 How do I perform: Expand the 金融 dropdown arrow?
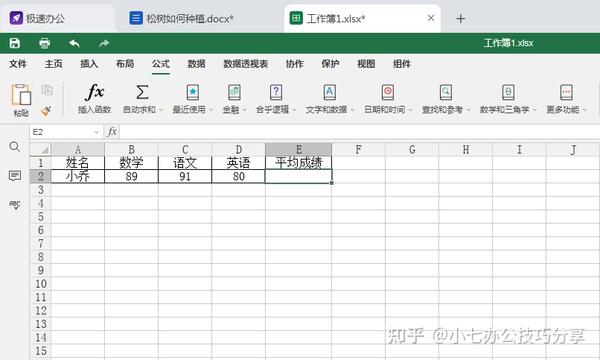coord(245,110)
